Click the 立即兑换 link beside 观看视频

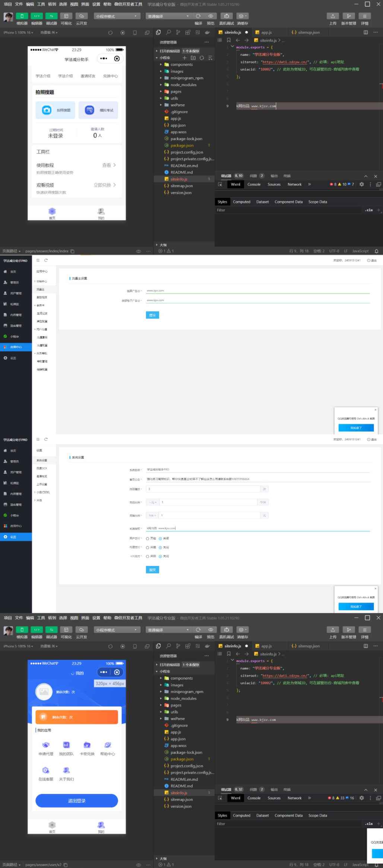click(x=104, y=185)
